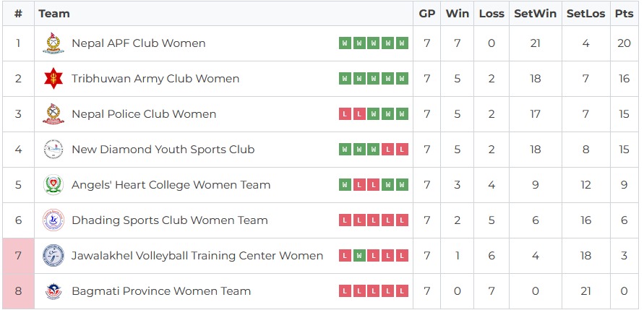
Task: Click the Jawalakhel Volleyball Training Center logo
Action: (x=53, y=256)
